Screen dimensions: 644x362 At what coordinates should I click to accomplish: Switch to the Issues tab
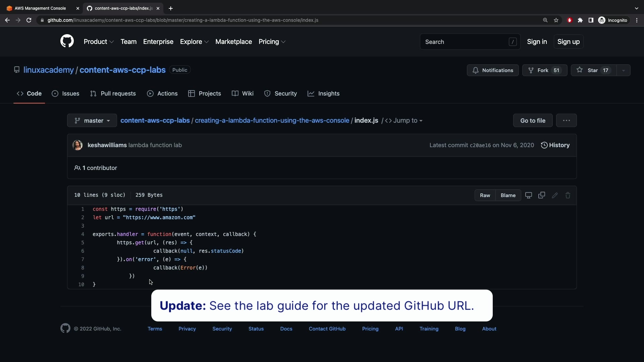coord(66,94)
